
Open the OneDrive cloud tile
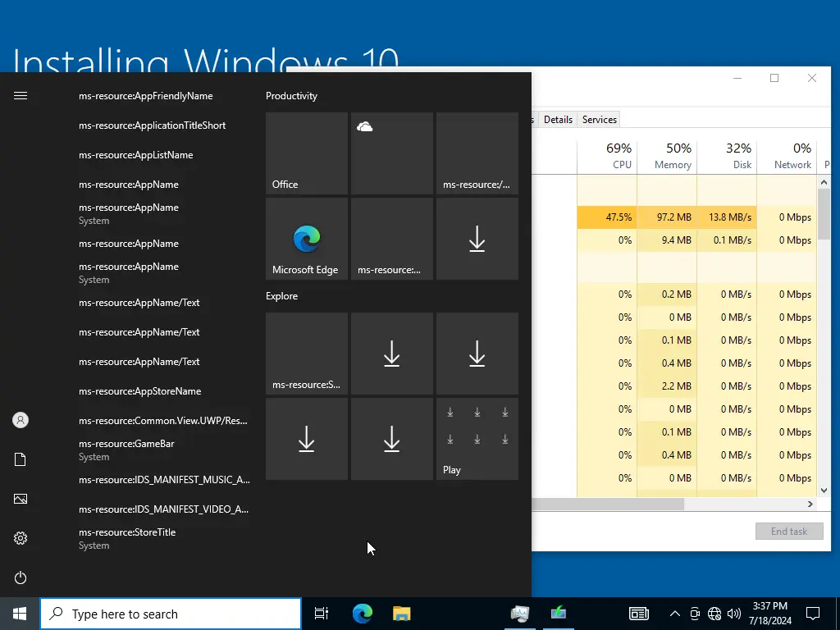[392, 153]
